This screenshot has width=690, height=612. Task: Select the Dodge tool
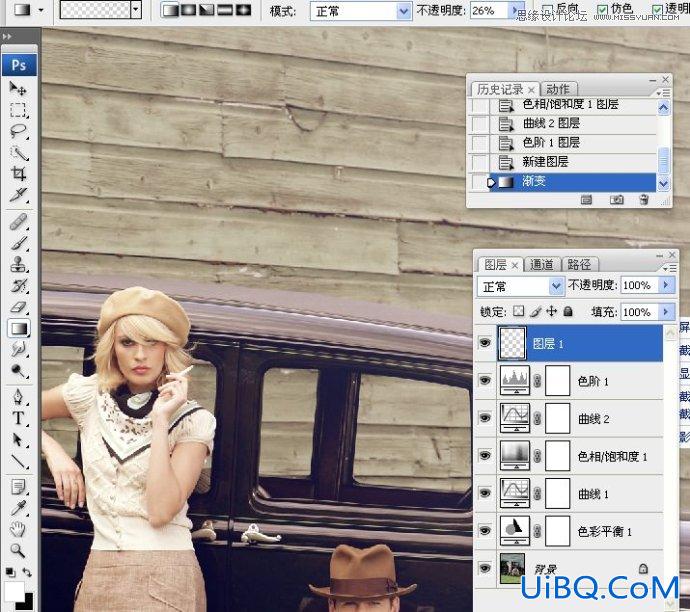[18, 371]
